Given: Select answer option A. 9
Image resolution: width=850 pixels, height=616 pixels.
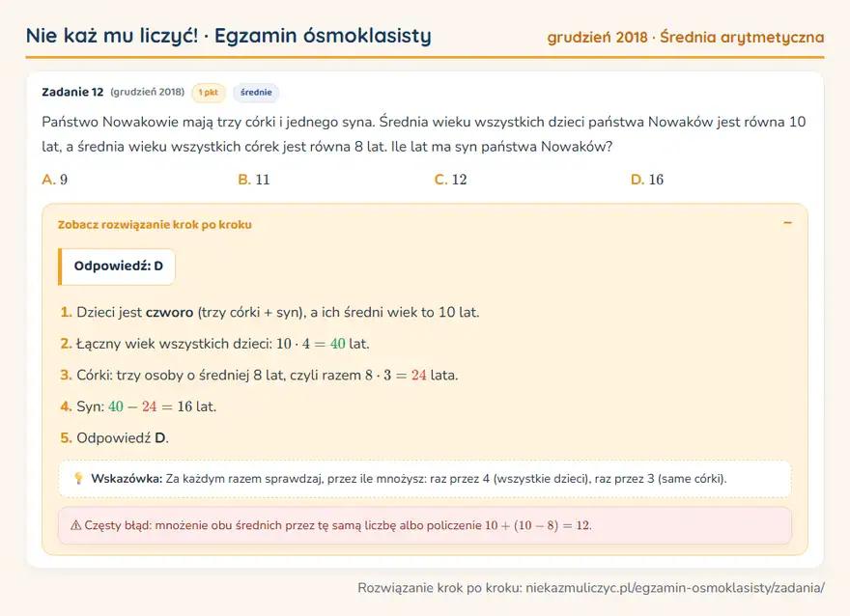Looking at the screenshot, I should point(55,180).
